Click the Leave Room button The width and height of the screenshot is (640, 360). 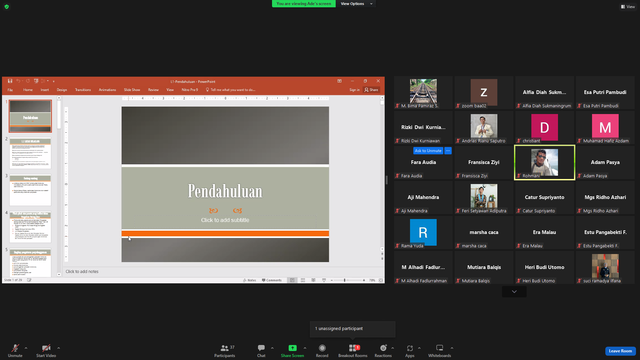(x=620, y=351)
